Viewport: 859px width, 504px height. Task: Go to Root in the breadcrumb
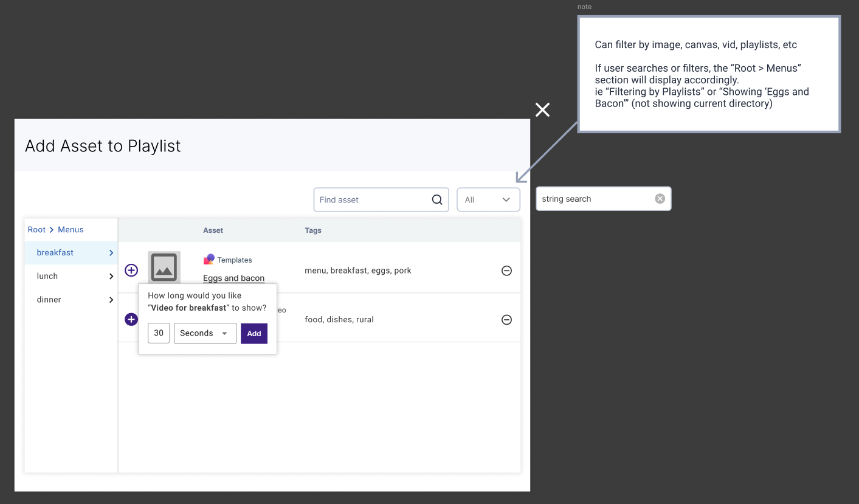pos(36,230)
